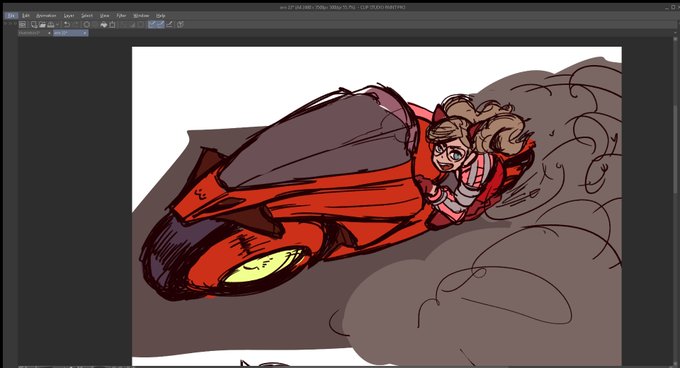Click the rightmost command bar icon
Screen dimensions: 680x368
point(180,25)
